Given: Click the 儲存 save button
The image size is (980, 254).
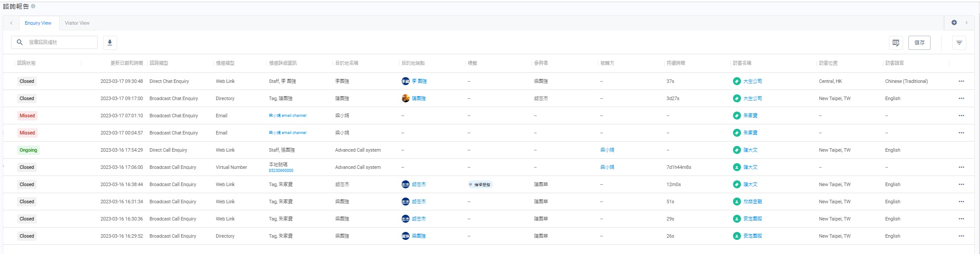Looking at the screenshot, I should coord(919,43).
